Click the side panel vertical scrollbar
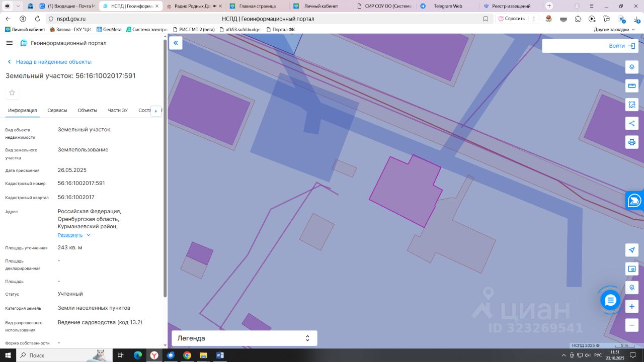The image size is (644, 362). pyautogui.click(x=165, y=168)
